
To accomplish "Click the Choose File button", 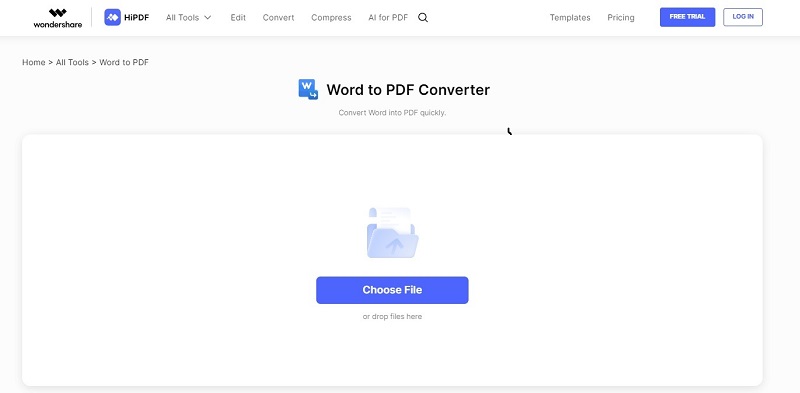I will pyautogui.click(x=392, y=290).
